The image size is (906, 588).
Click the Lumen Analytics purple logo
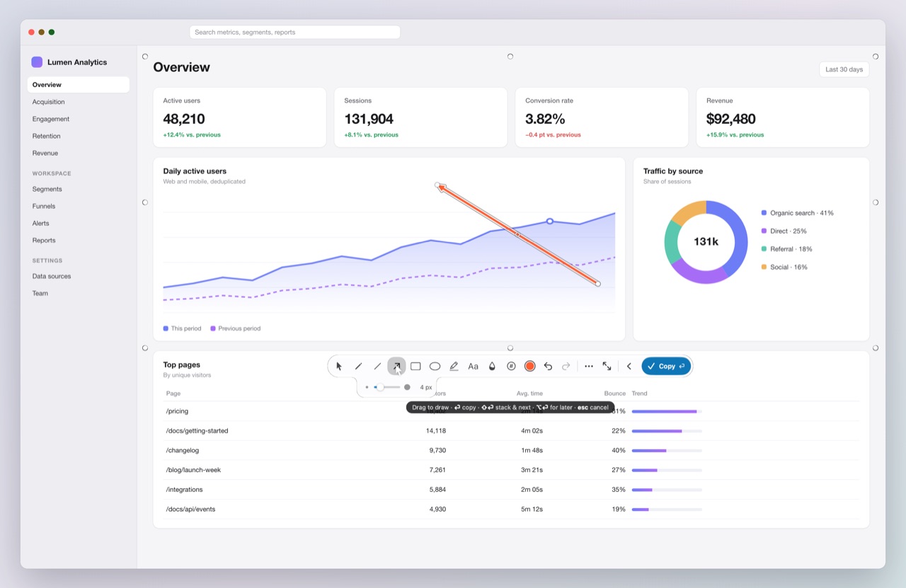tap(37, 62)
